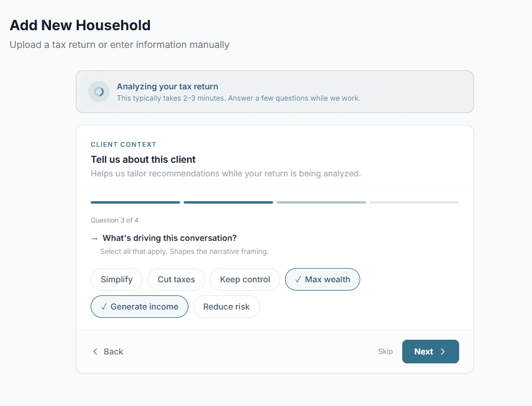This screenshot has width=532, height=406.
Task: Click the arrow before the question text
Action: 94,238
